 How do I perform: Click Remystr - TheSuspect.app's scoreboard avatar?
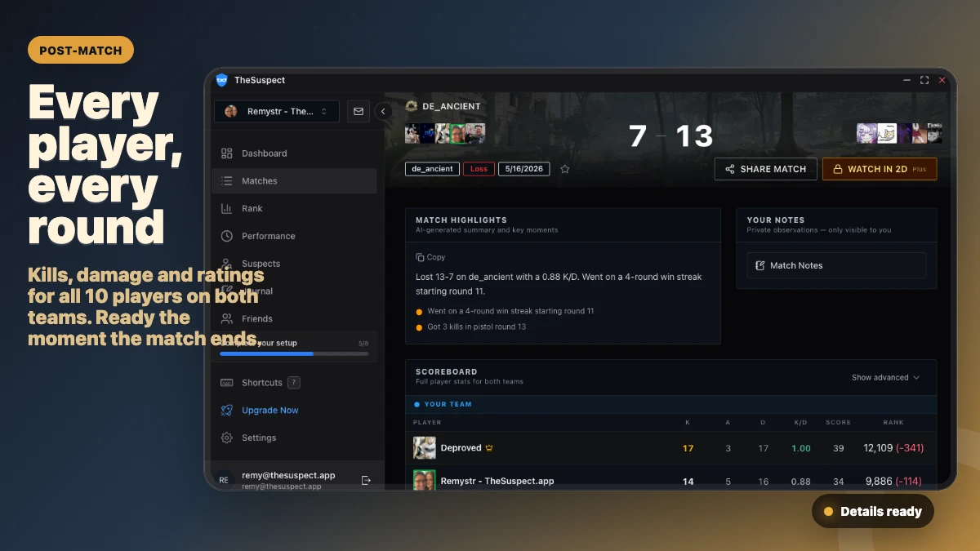tap(425, 481)
